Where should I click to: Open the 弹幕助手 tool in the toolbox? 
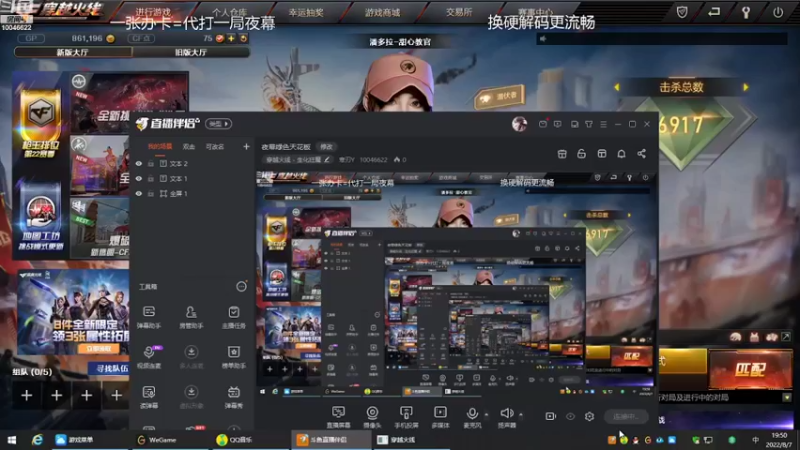149,317
